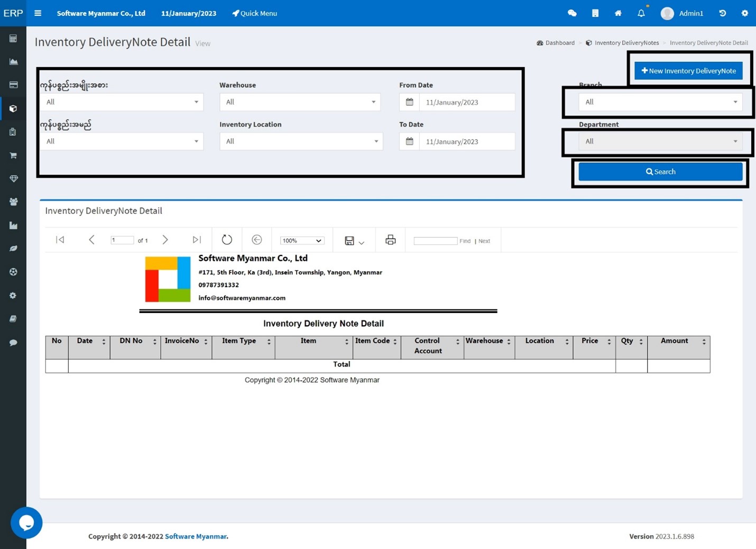Open settings gear in top header
Screen dimensions: 756x549
click(744, 13)
